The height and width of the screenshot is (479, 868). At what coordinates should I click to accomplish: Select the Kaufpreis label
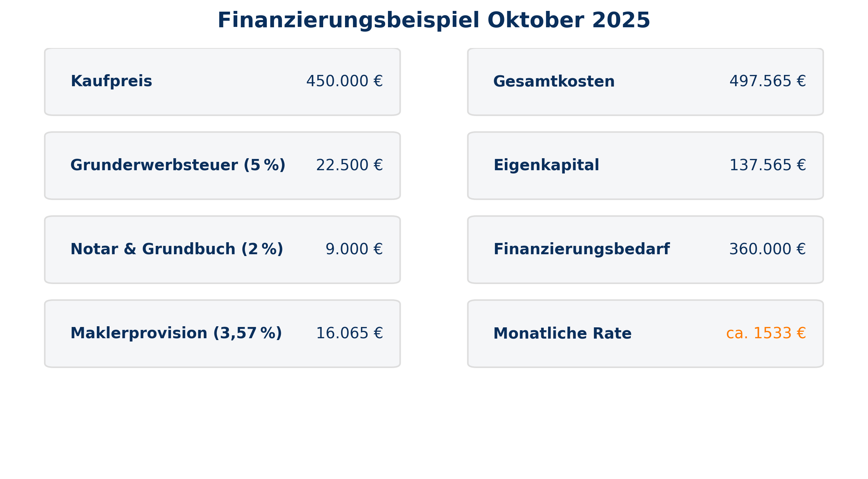coord(111,81)
